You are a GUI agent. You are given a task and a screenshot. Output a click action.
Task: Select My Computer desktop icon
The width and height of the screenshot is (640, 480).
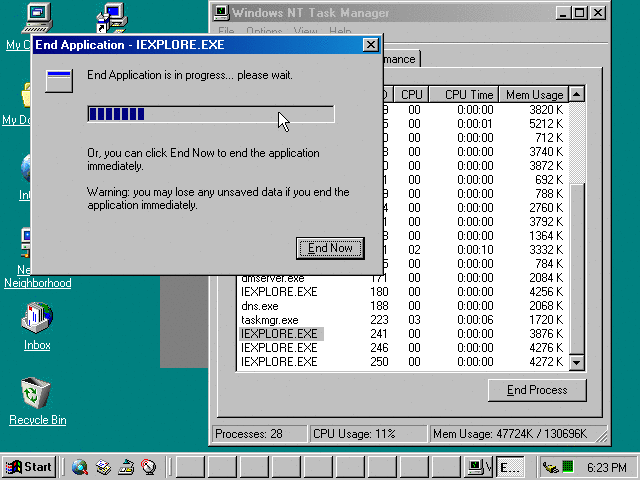tap(37, 18)
